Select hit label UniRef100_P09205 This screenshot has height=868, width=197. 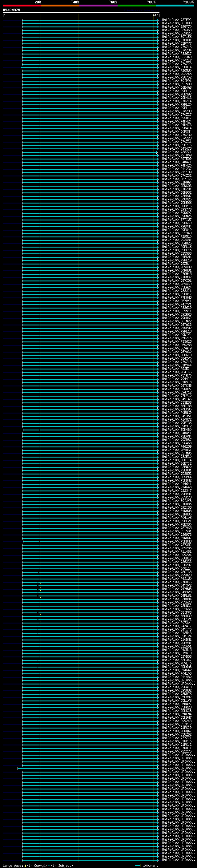177,548
